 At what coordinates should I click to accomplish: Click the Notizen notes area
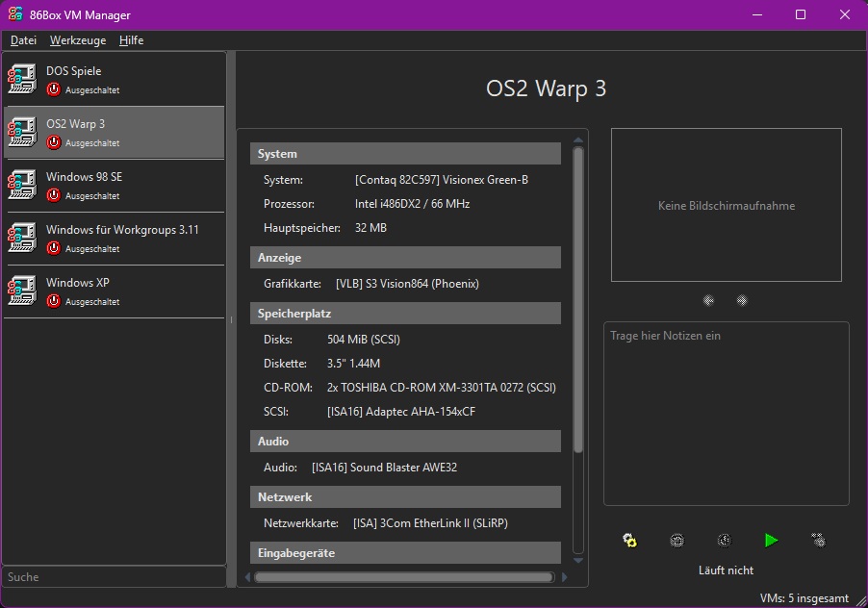pyautogui.click(x=726, y=414)
